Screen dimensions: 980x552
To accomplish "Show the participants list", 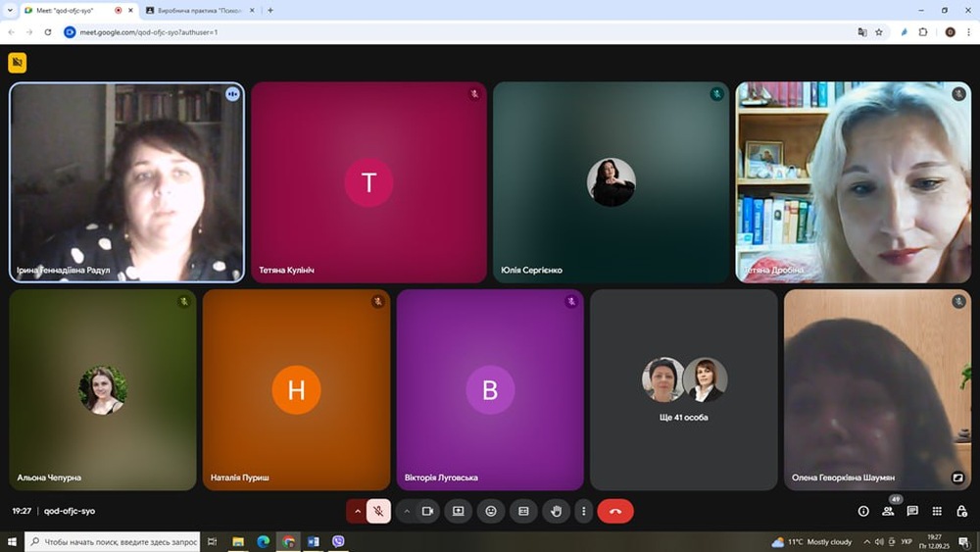I will click(x=888, y=511).
